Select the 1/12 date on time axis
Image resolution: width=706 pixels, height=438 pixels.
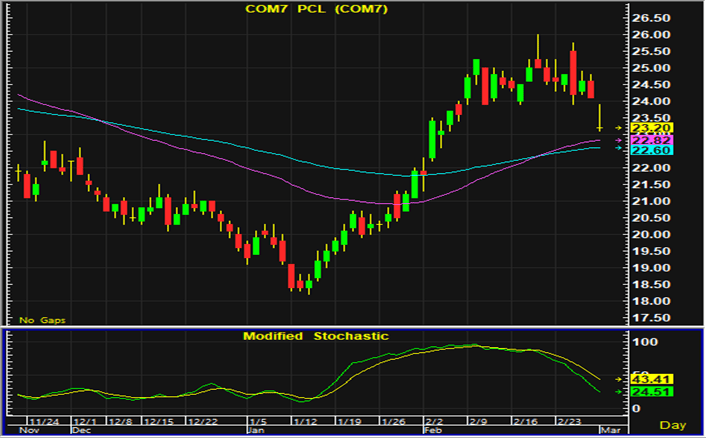point(307,422)
